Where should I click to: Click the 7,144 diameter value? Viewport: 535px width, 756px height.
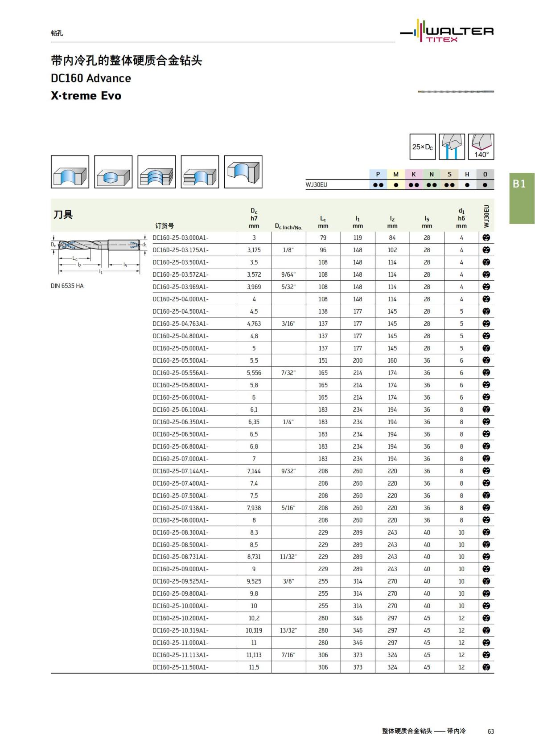(254, 471)
